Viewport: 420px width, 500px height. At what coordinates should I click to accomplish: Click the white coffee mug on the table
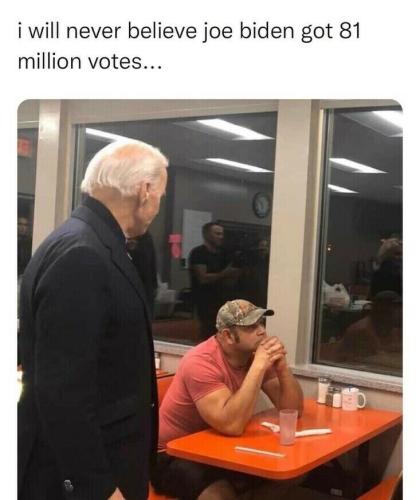tap(353, 399)
